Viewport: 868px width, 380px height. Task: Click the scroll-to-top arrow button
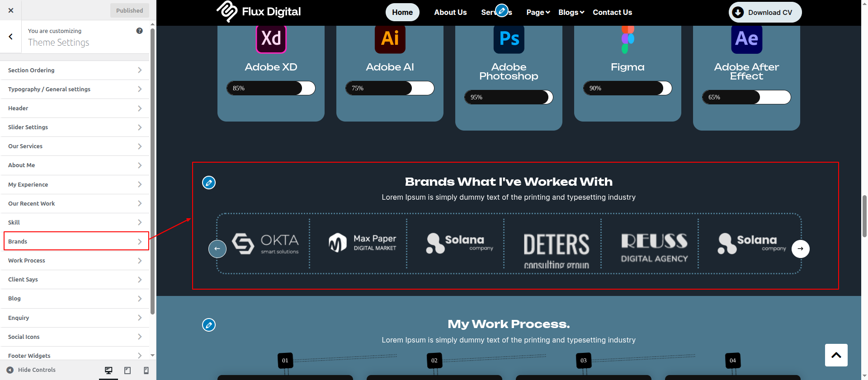point(836,355)
